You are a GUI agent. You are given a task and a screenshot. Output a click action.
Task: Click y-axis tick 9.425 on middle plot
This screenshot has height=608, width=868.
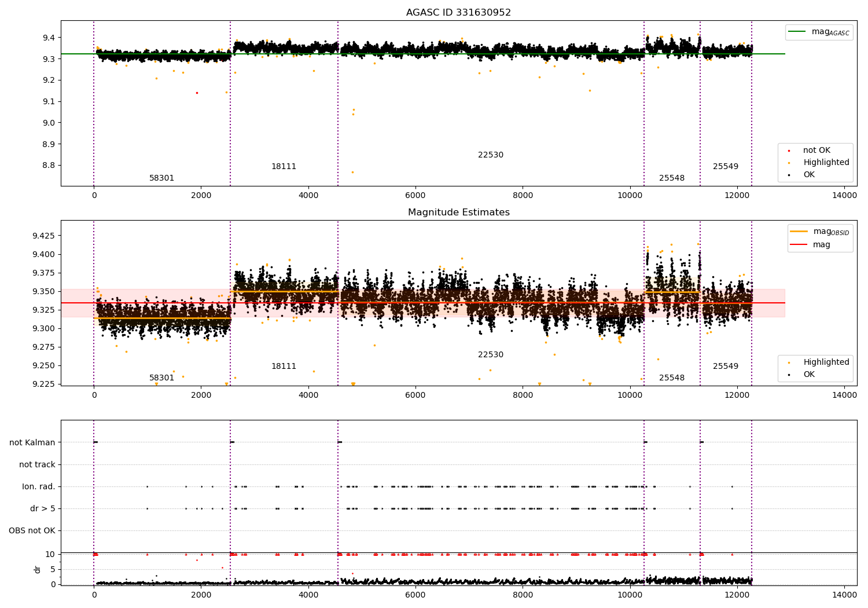44,236
